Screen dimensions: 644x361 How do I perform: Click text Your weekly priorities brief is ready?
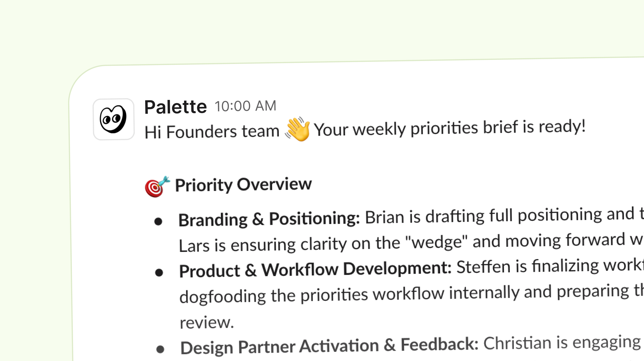click(x=450, y=128)
